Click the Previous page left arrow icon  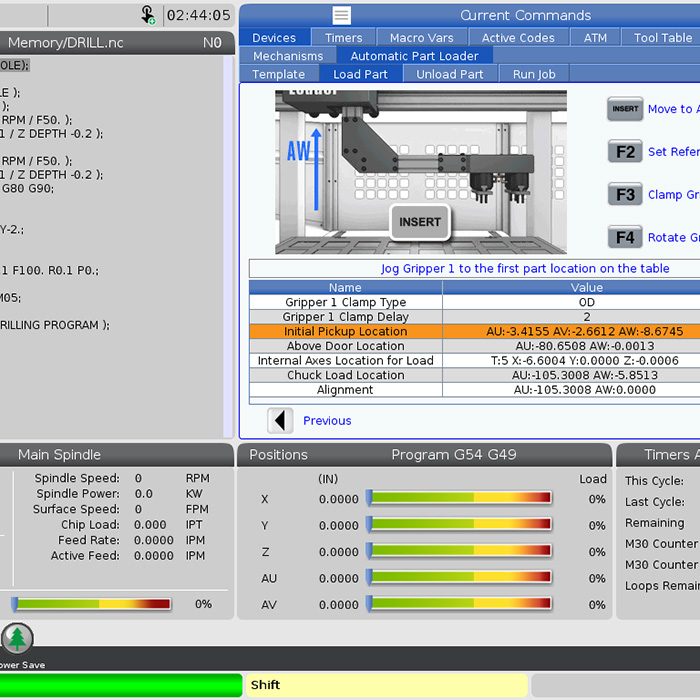[281, 421]
